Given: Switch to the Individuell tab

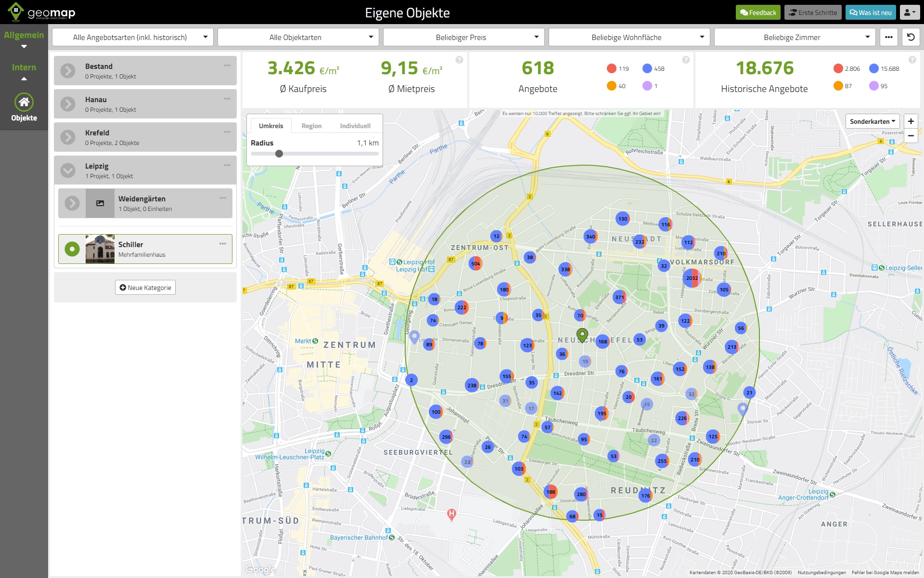Looking at the screenshot, I should [x=356, y=125].
